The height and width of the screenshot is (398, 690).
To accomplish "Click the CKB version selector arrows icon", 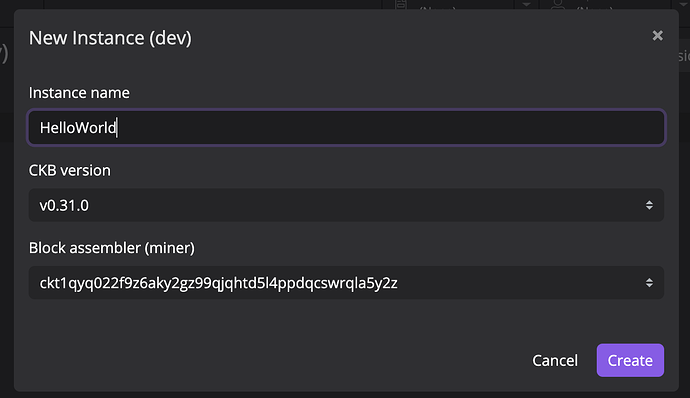I will tap(649, 205).
